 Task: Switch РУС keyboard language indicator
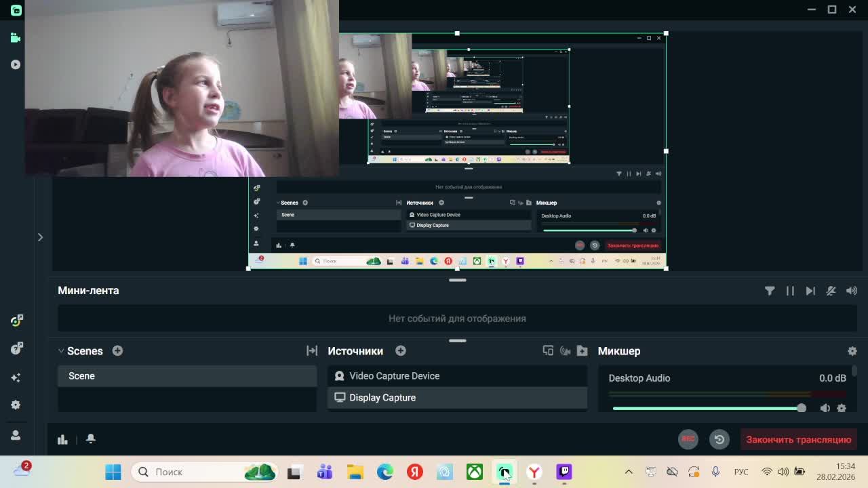click(741, 472)
